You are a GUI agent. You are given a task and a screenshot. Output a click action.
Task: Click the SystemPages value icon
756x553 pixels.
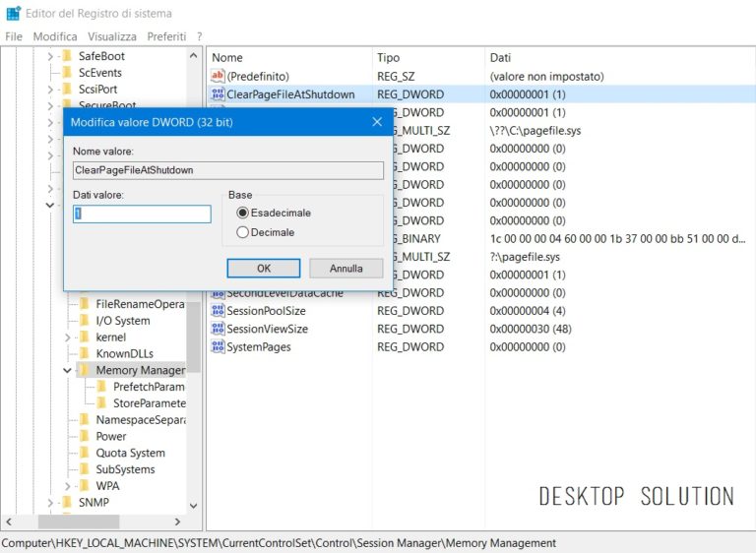[219, 347]
